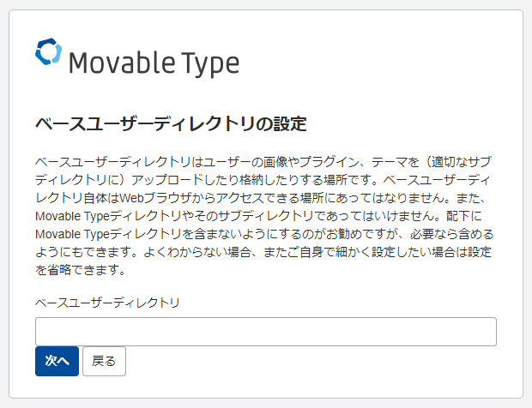Click the word プラグイン in the description
The width and height of the screenshot is (532, 408).
pos(329,162)
